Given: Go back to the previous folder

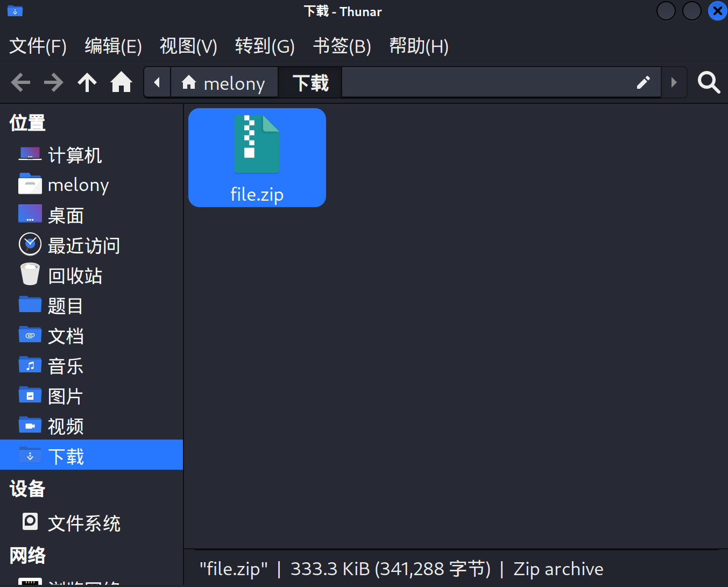Looking at the screenshot, I should tap(20, 83).
